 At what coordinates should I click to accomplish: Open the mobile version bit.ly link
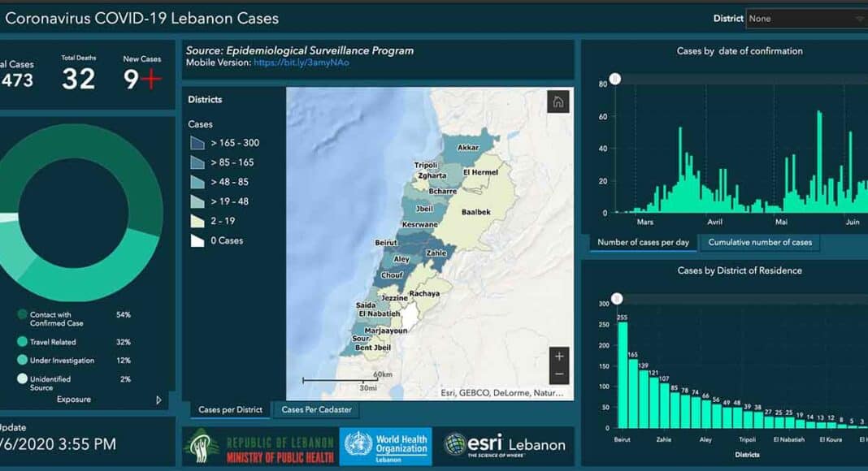301,63
